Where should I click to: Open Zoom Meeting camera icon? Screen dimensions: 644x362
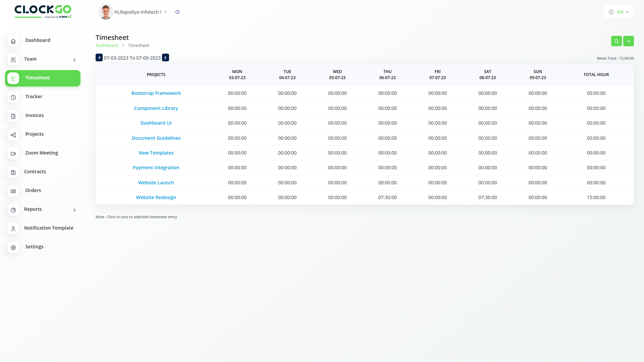tap(13, 154)
